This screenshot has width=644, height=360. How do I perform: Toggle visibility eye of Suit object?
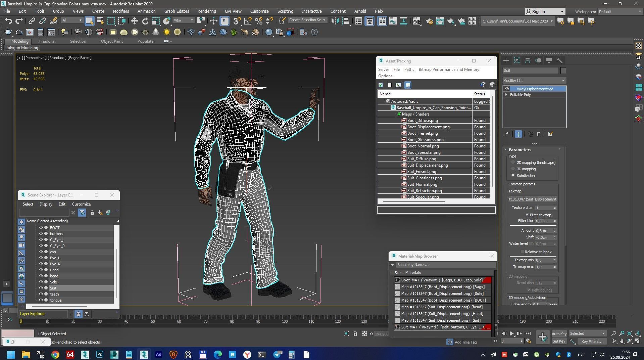[41, 288]
